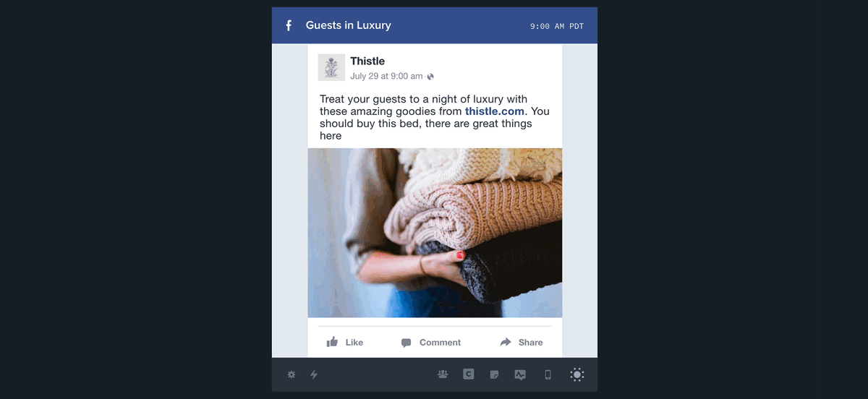Image resolution: width=868 pixels, height=399 pixels.
Task: Switch to mobile phone preview icon
Action: click(548, 374)
